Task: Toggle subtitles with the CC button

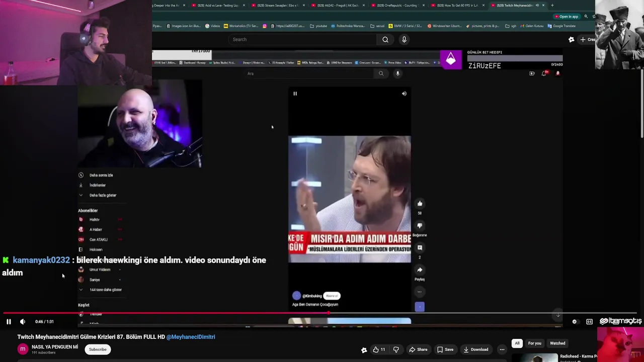Action: (589, 322)
